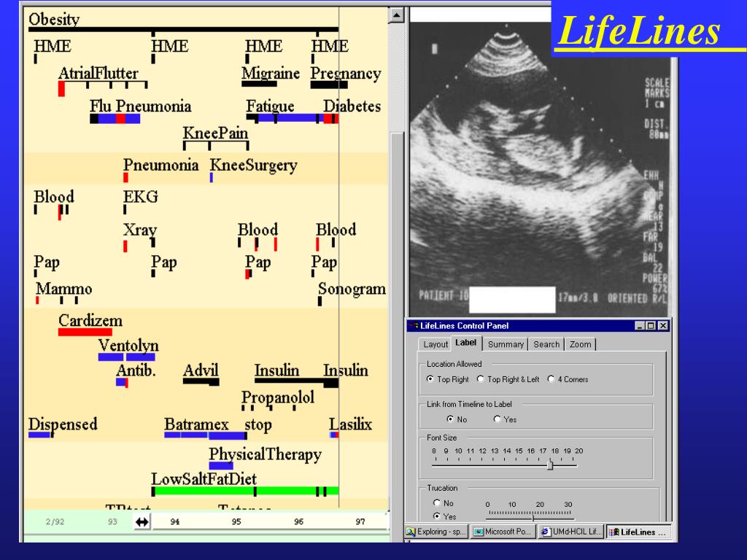Click the scroll up arrow of LifeLines view
747x560 pixels.
[396, 15]
